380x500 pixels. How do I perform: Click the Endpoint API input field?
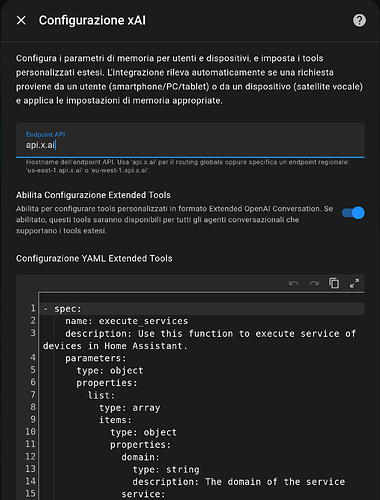point(190,140)
